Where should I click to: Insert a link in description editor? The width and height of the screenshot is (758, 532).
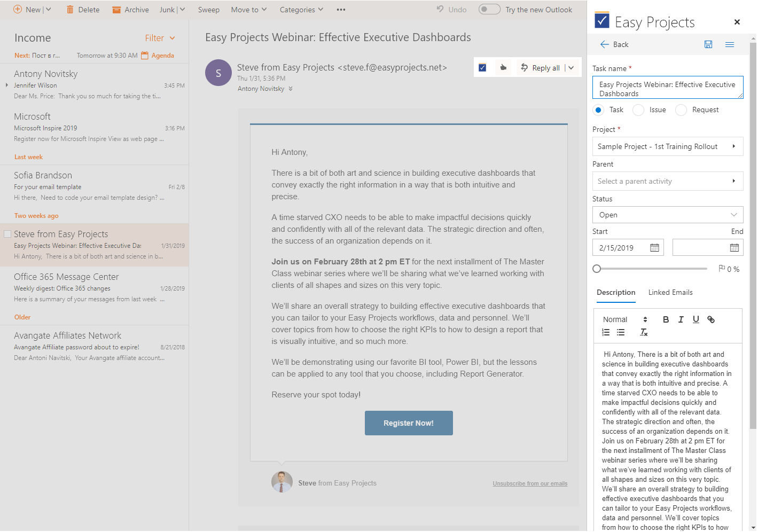pos(711,319)
